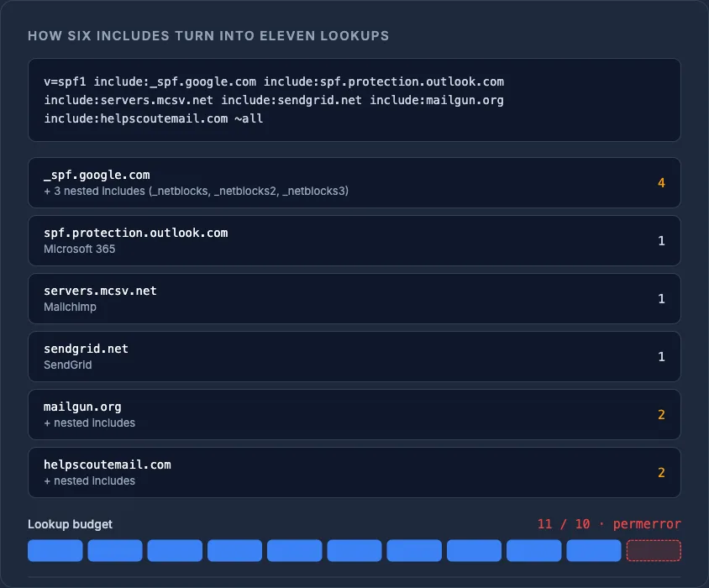This screenshot has height=588, width=709.
Task: Click the first blue lookup budget segment
Action: pos(55,550)
